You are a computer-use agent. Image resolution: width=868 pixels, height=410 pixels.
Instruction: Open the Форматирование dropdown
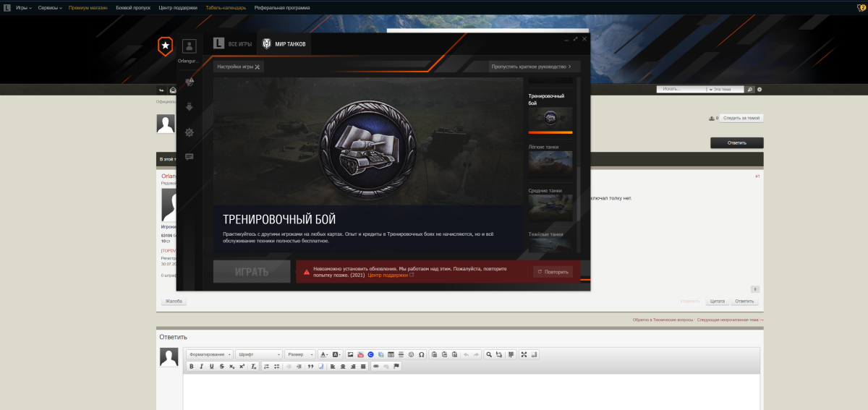(x=210, y=354)
